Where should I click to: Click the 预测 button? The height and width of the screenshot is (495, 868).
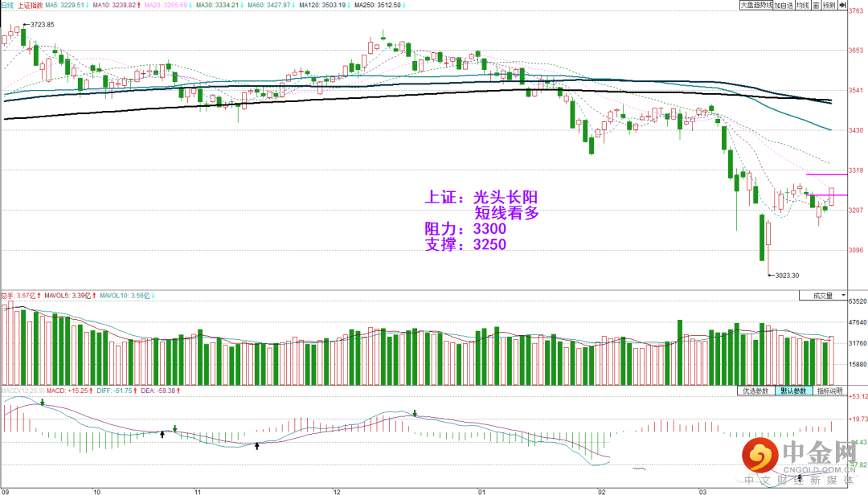(x=829, y=5)
